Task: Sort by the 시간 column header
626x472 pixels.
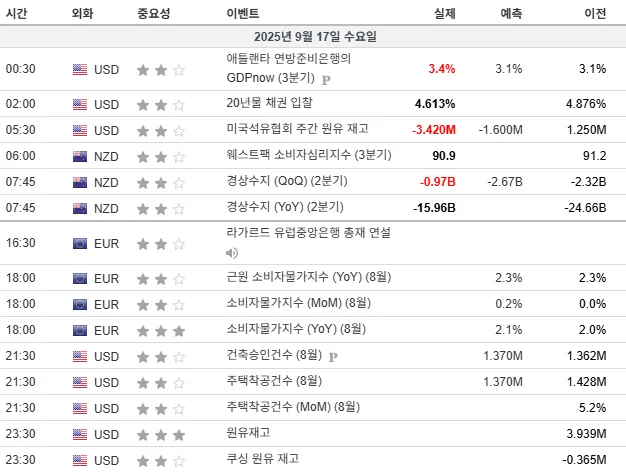Action: [16, 13]
